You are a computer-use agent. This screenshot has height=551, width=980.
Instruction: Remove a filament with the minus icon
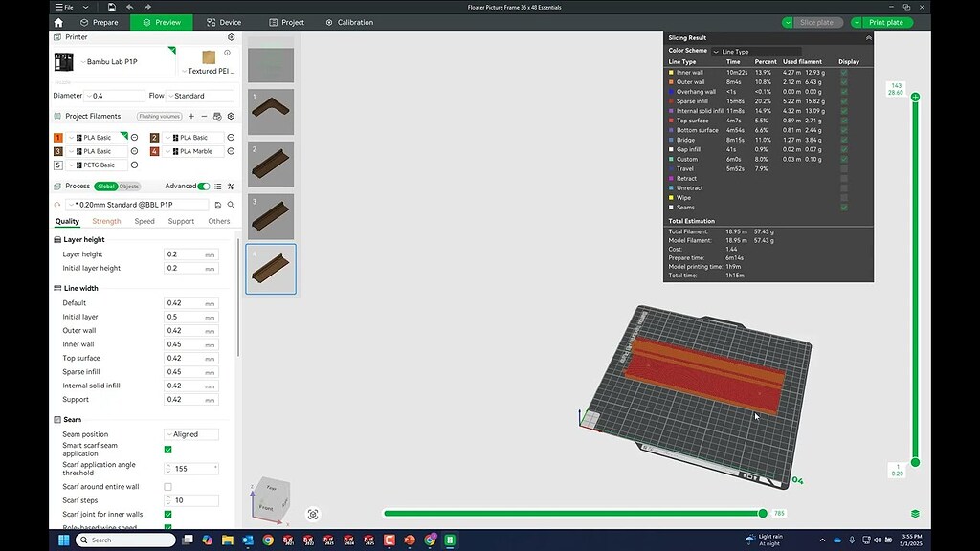pyautogui.click(x=204, y=116)
